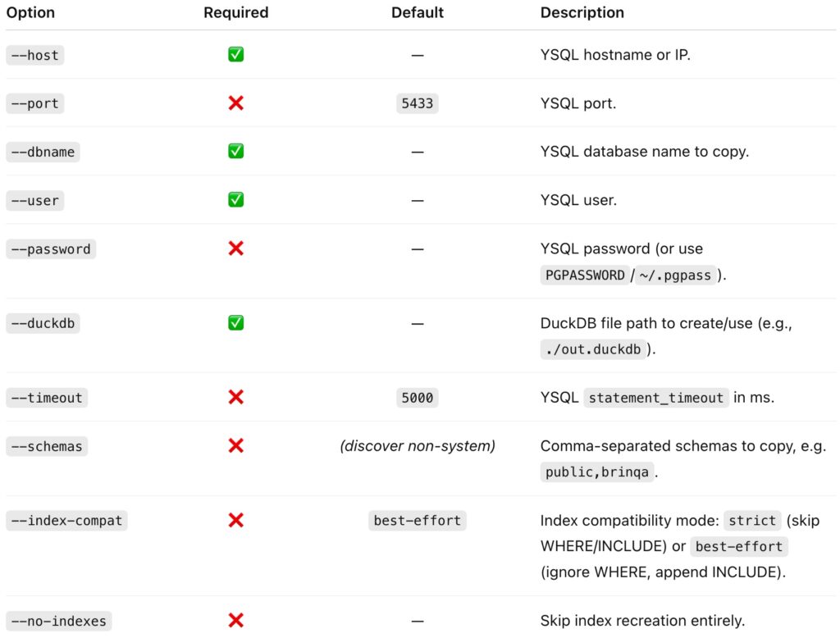Screen dimensions: 840x638
Task: Click the PGPASSWORD code snippet
Action: click(585, 276)
